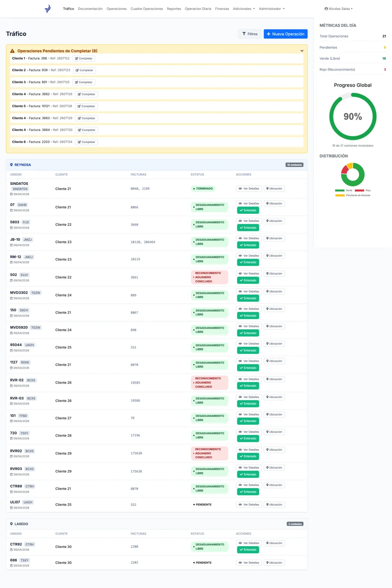Click warning icon in pending operations header
The height and width of the screenshot is (588, 392).
tap(12, 51)
